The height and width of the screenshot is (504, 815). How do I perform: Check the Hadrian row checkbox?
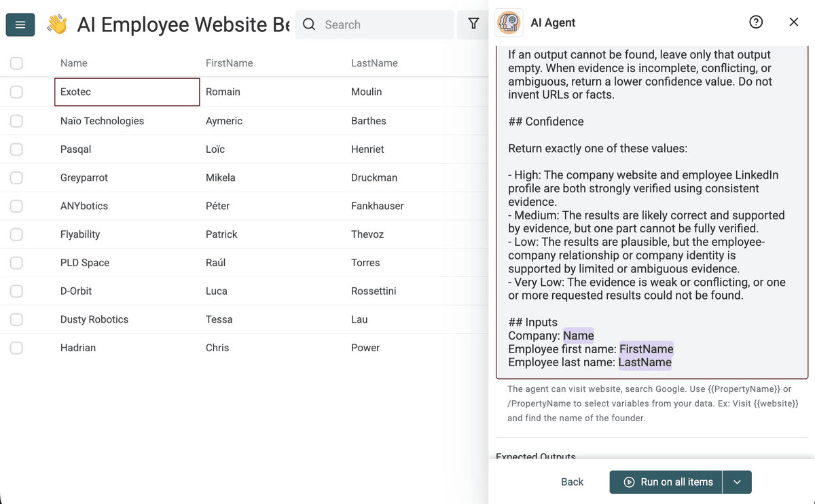tap(16, 348)
